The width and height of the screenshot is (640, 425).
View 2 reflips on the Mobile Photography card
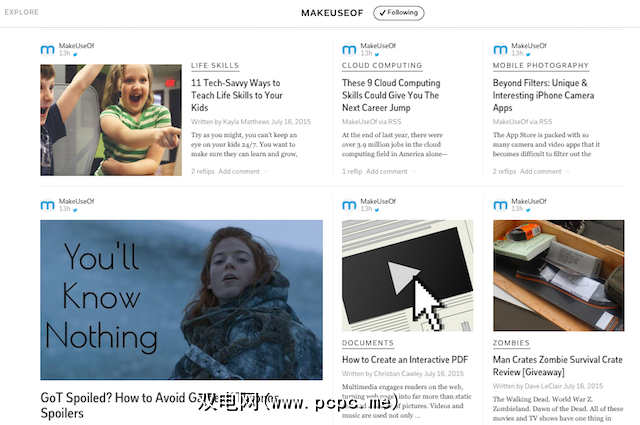pos(504,171)
